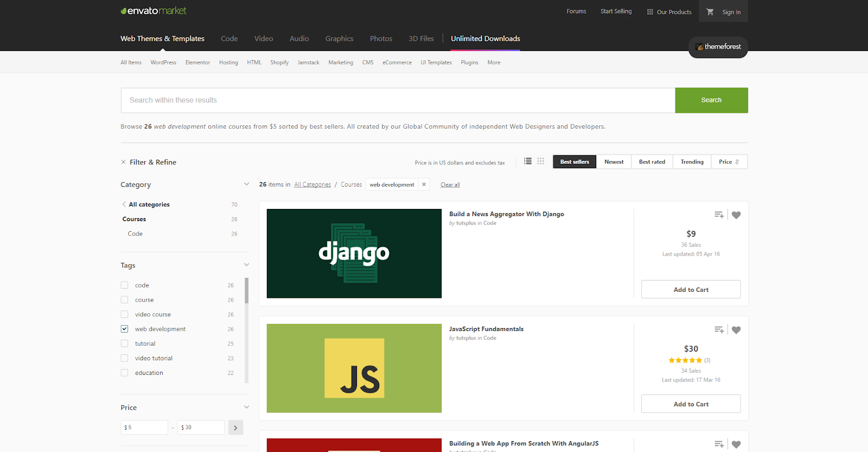Image resolution: width=868 pixels, height=452 pixels.
Task: Open the Start Selling link
Action: (616, 11)
